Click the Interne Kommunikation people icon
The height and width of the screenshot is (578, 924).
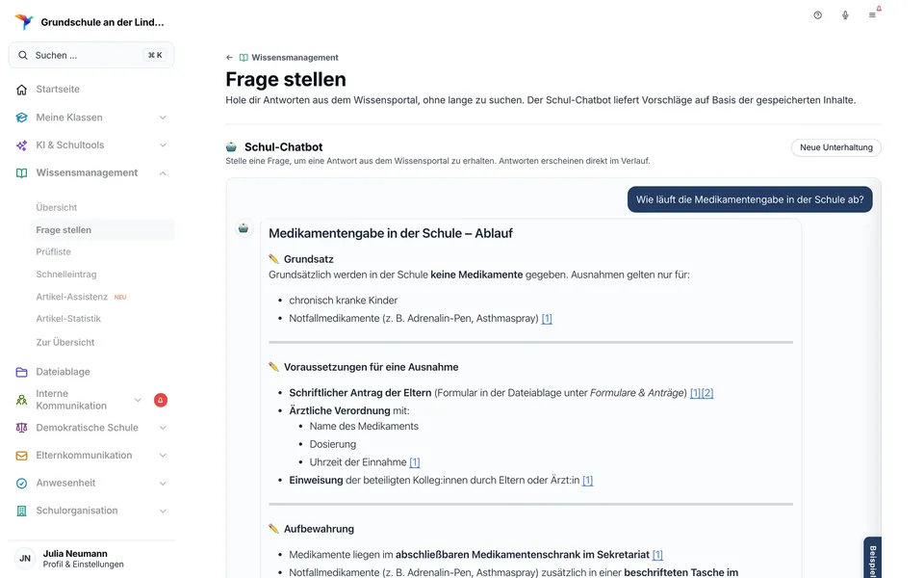click(22, 400)
